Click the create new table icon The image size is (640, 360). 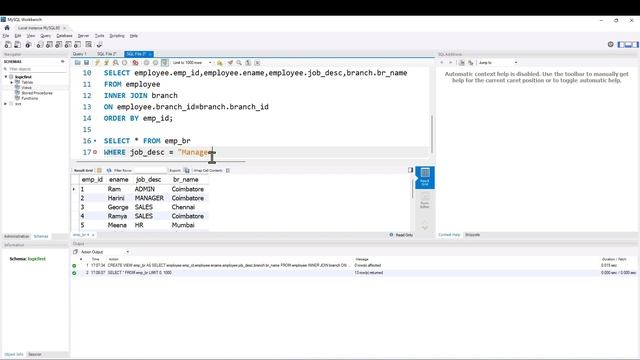click(x=49, y=44)
